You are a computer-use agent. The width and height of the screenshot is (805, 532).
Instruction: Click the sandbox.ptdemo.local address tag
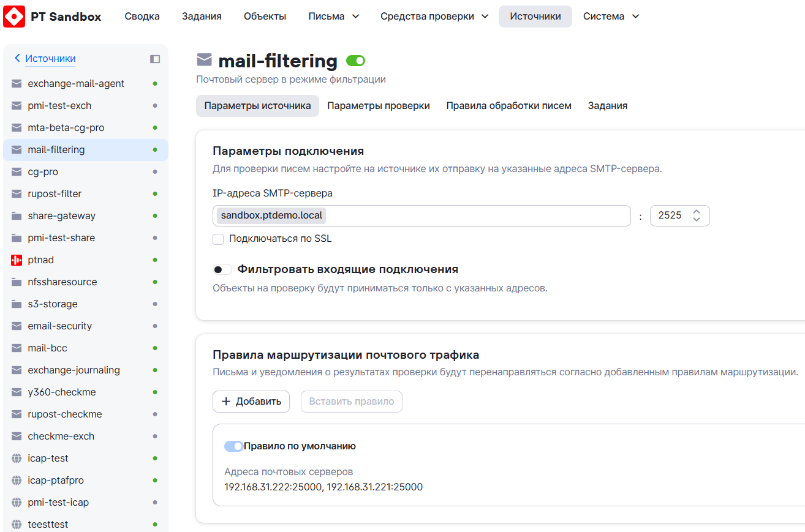[x=271, y=215]
